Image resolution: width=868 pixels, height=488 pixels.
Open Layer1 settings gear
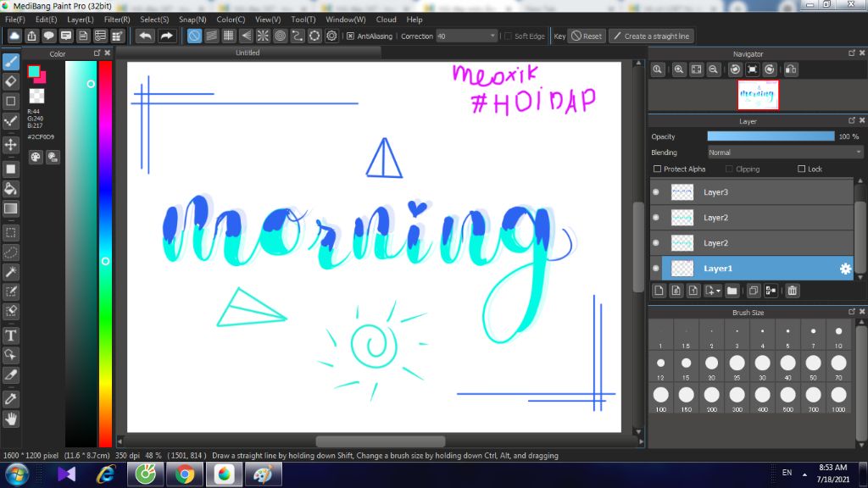pyautogui.click(x=845, y=269)
